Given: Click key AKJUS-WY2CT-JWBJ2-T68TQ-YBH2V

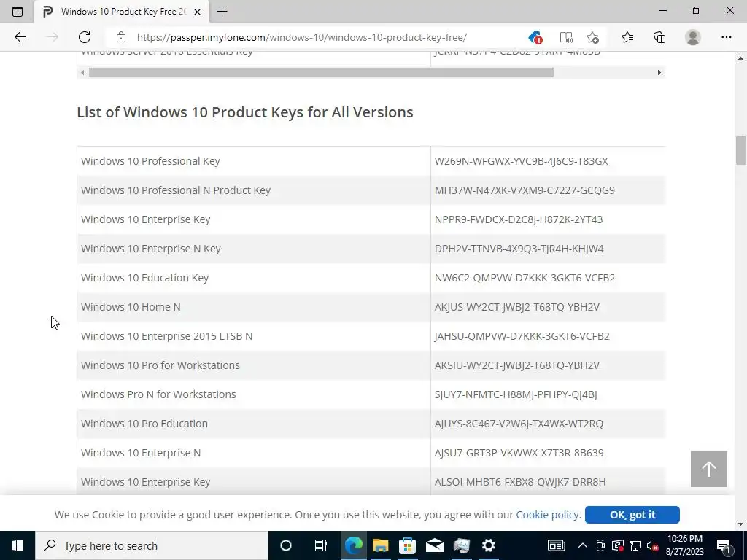Looking at the screenshot, I should click(x=517, y=307).
